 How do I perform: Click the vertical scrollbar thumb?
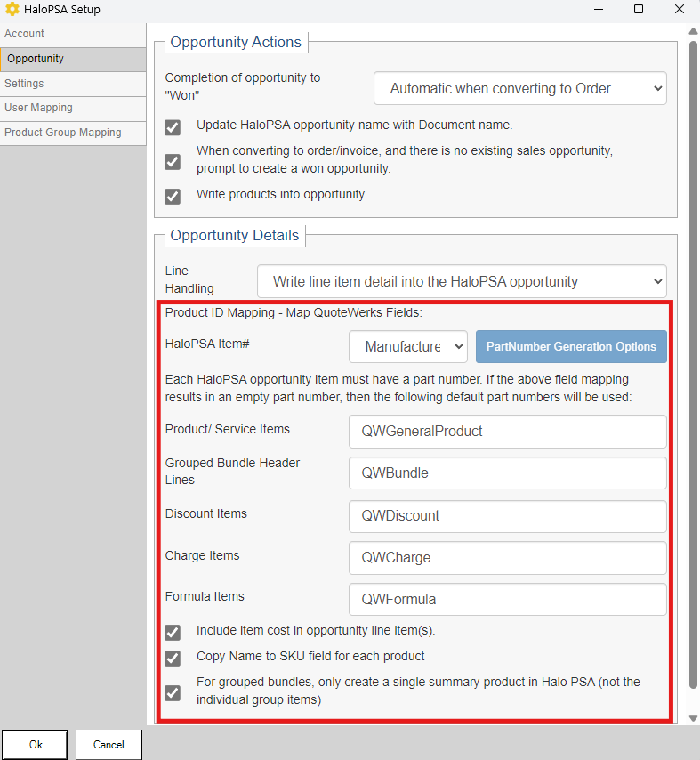(693, 356)
